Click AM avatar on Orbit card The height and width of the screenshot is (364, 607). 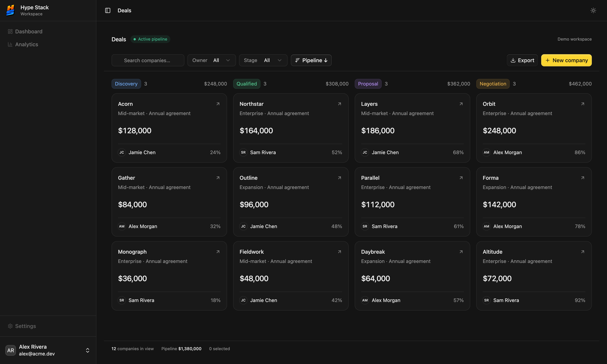487,152
